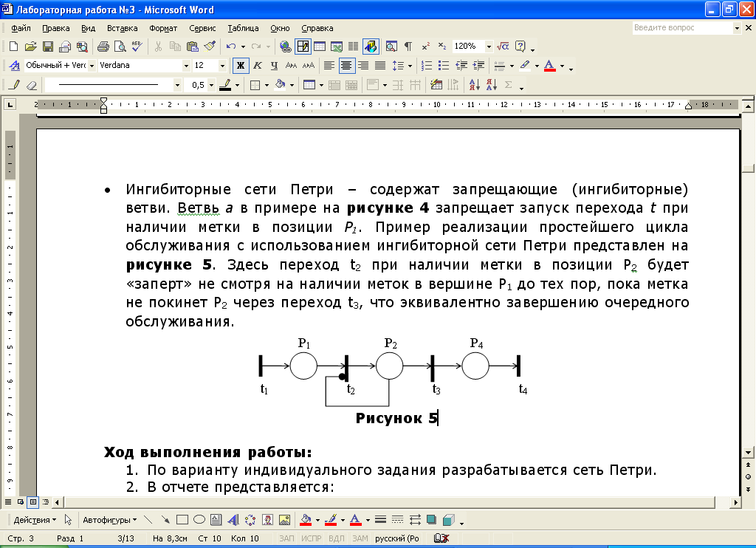The height and width of the screenshot is (548, 756).
Task: Open the Вставка menu
Action: (x=122, y=28)
